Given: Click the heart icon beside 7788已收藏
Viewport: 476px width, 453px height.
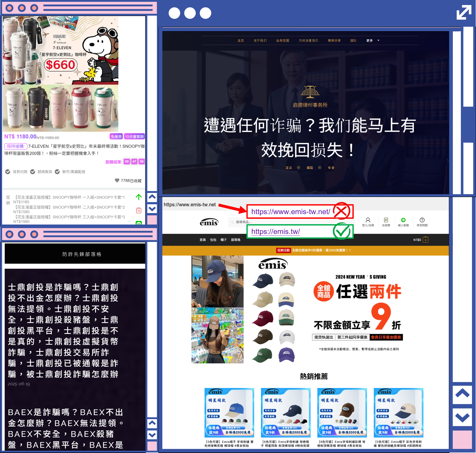Looking at the screenshot, I should click(x=117, y=180).
